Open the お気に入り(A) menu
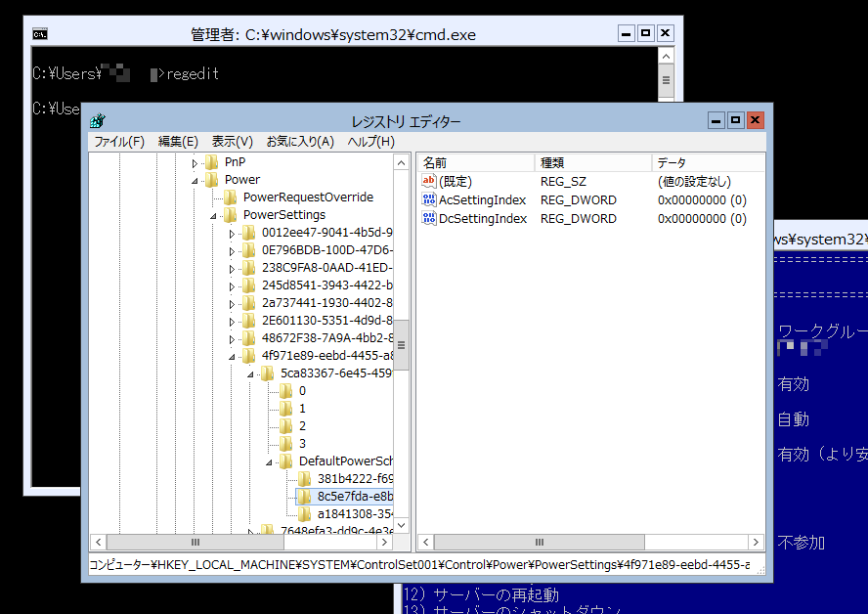Screen dimensions: 868x614 pos(300,142)
